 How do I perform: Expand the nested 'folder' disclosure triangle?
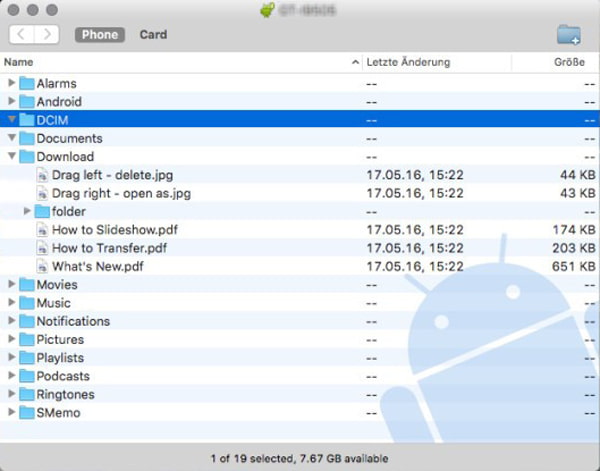click(27, 211)
